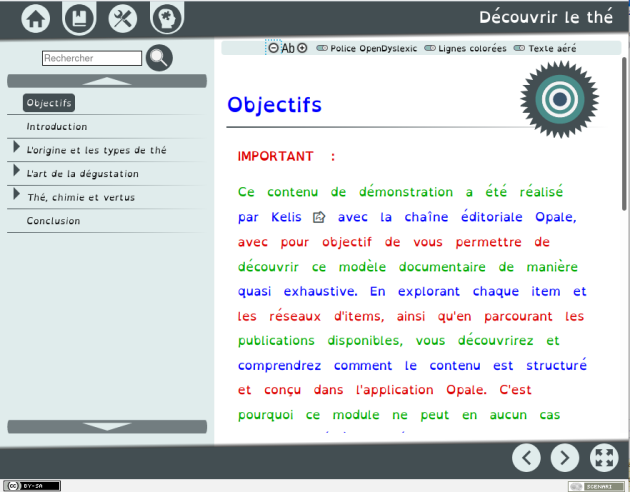Click the head-with-gear icon in header

(x=166, y=18)
